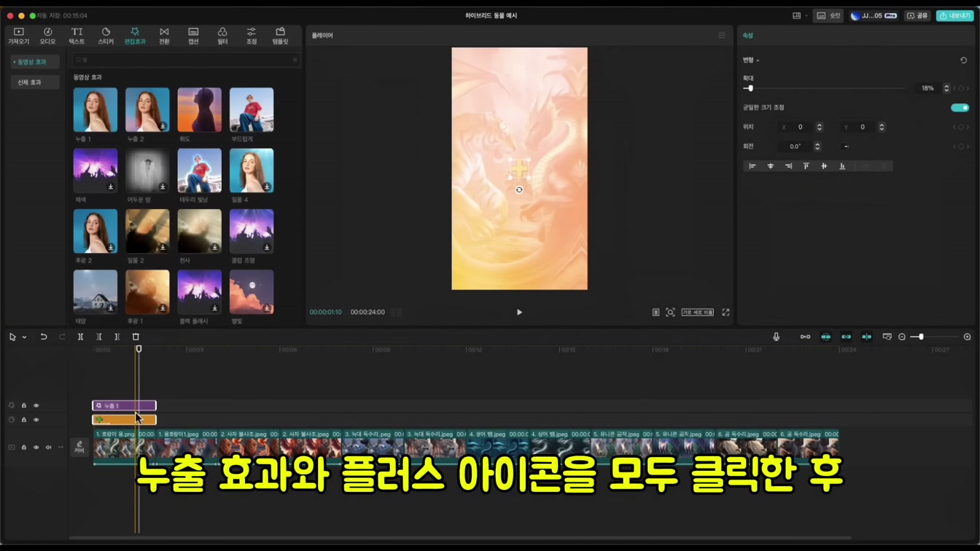Click the 내보내기 export button
980x551 pixels.
[x=954, y=15]
